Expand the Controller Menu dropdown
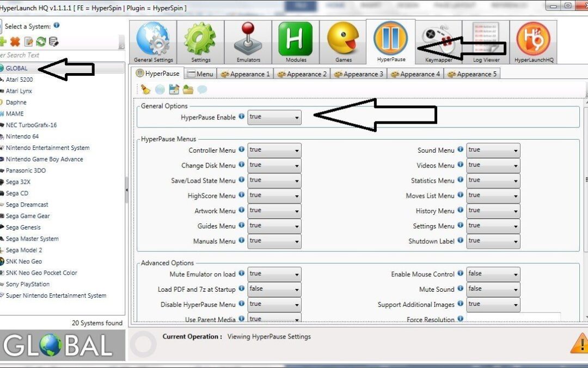Viewport: 588px width, 368px height. pyautogui.click(x=274, y=150)
